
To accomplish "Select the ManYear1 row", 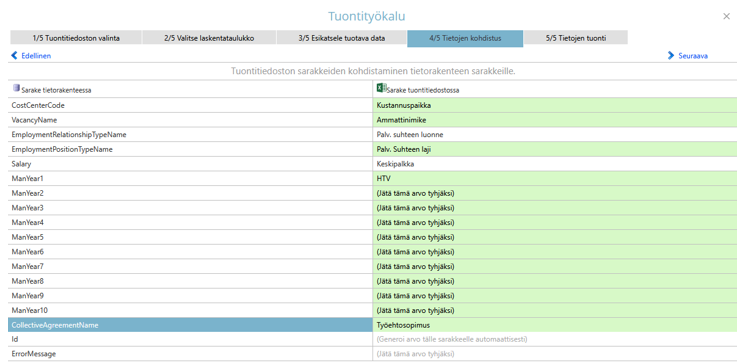I will 190,179.
